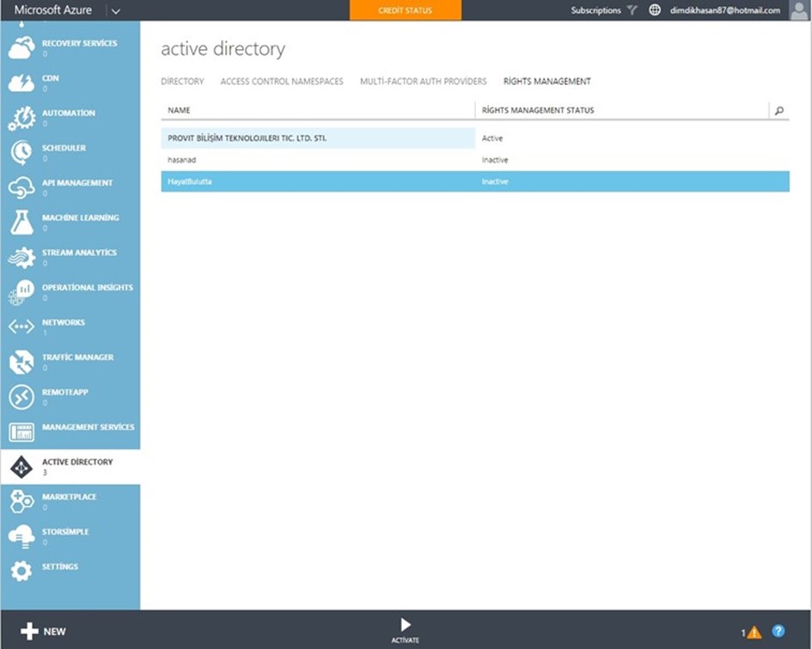
Task: Open the Marketplace icon
Action: pyautogui.click(x=21, y=501)
